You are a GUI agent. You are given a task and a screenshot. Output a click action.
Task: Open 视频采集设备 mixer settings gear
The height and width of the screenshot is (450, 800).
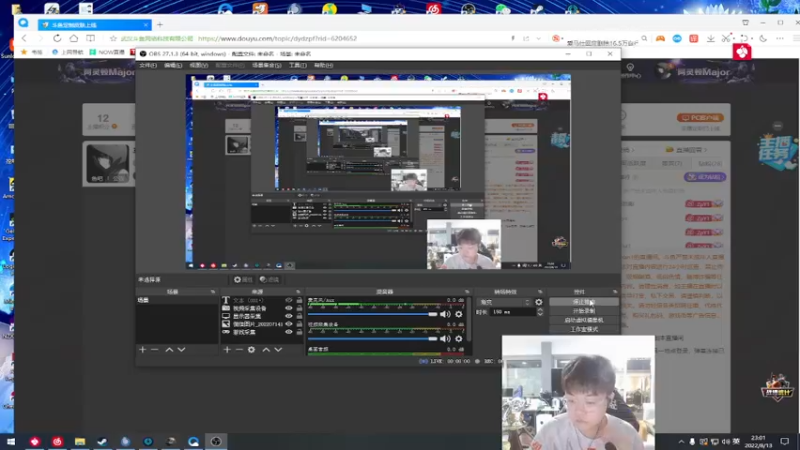click(459, 339)
